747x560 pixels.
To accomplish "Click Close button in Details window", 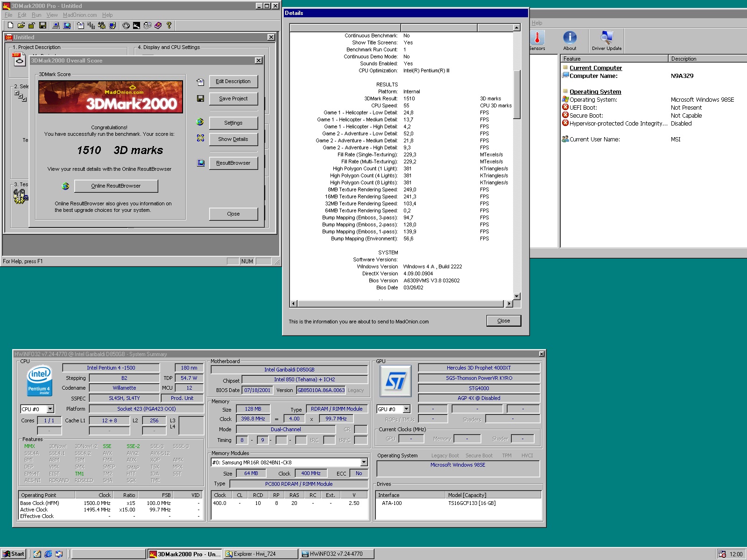I will 504,321.
